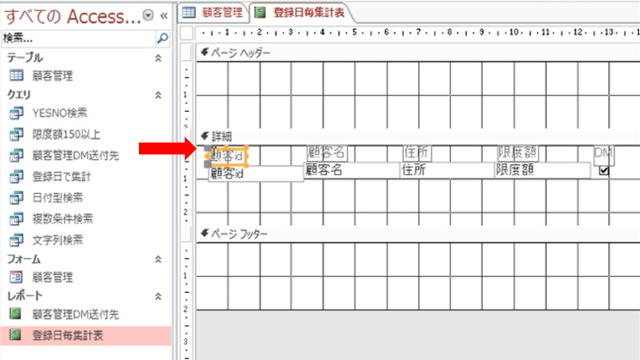This screenshot has height=360, width=640.
Task: Toggle the DM checkbox in detail section
Action: point(604,171)
